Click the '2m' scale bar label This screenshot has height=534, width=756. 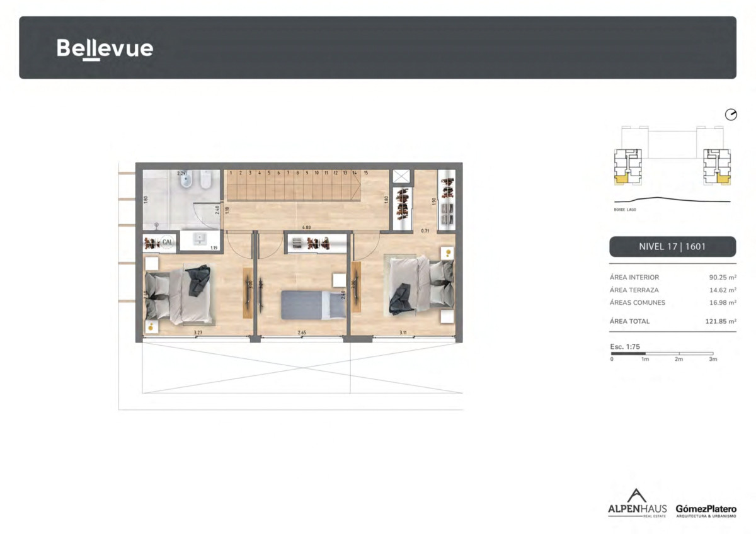point(679,360)
